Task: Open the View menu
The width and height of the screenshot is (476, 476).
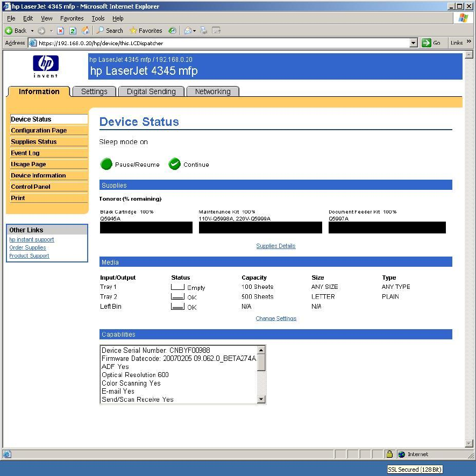Action: tap(46, 18)
